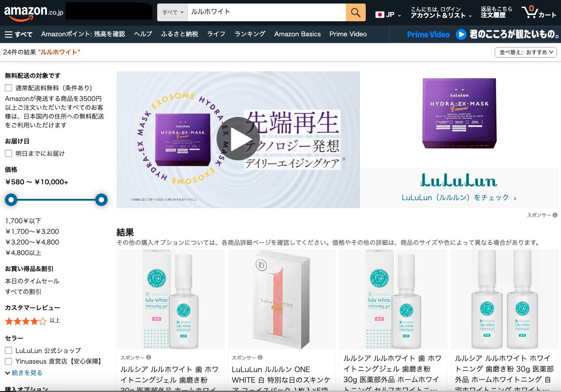Open the hamburger すべて menu icon
561x392 pixels.
[x=9, y=34]
